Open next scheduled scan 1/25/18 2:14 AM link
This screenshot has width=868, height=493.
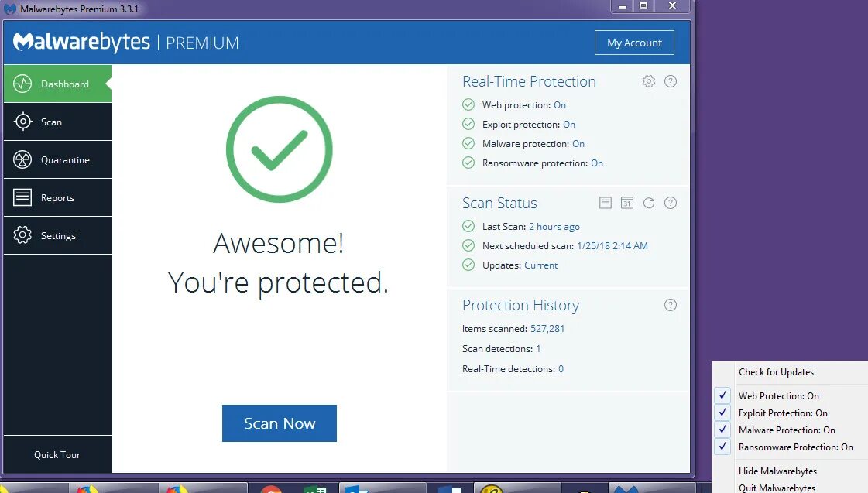(612, 245)
